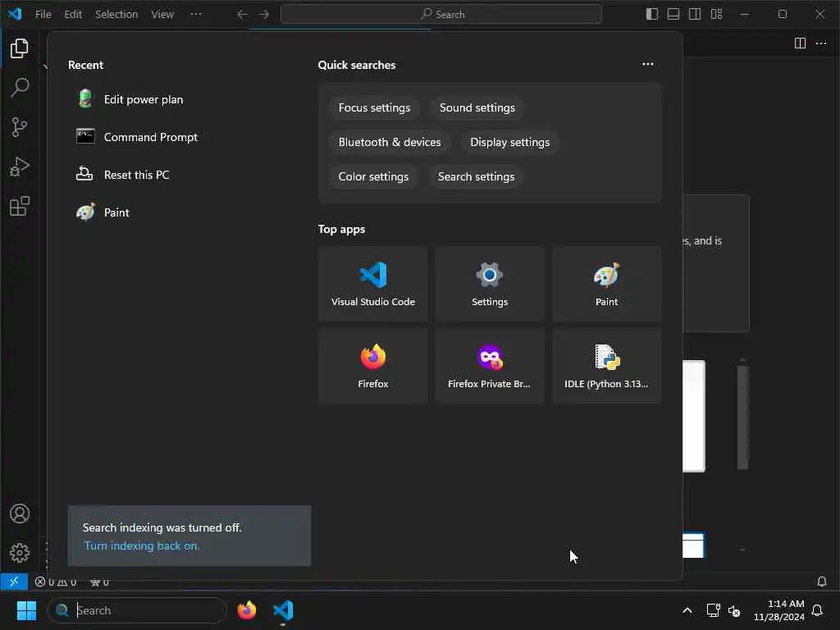The image size is (840, 630).
Task: Click the taskbar Search input field
Action: [x=137, y=610]
